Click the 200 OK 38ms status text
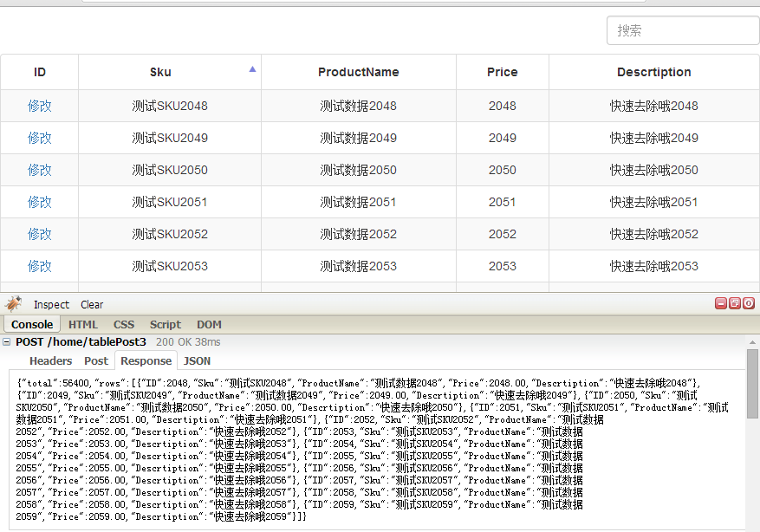The height and width of the screenshot is (532, 760). (x=188, y=342)
